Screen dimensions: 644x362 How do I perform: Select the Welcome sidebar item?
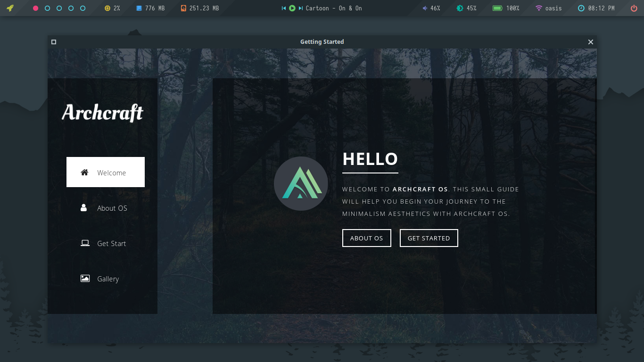pos(106,172)
